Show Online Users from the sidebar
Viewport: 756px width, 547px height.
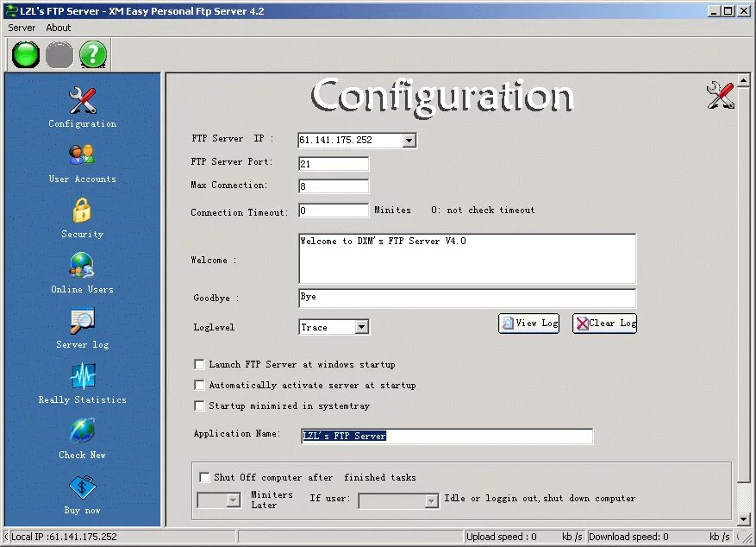(x=82, y=266)
